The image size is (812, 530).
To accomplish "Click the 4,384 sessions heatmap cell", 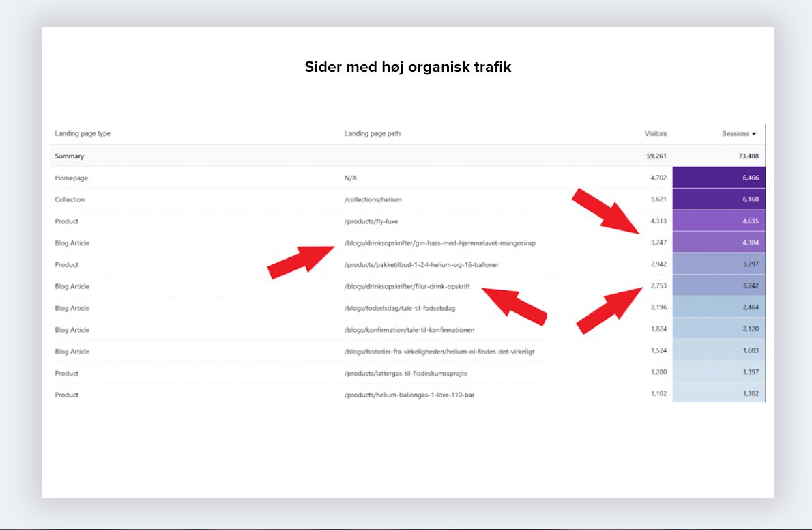I will (x=719, y=243).
